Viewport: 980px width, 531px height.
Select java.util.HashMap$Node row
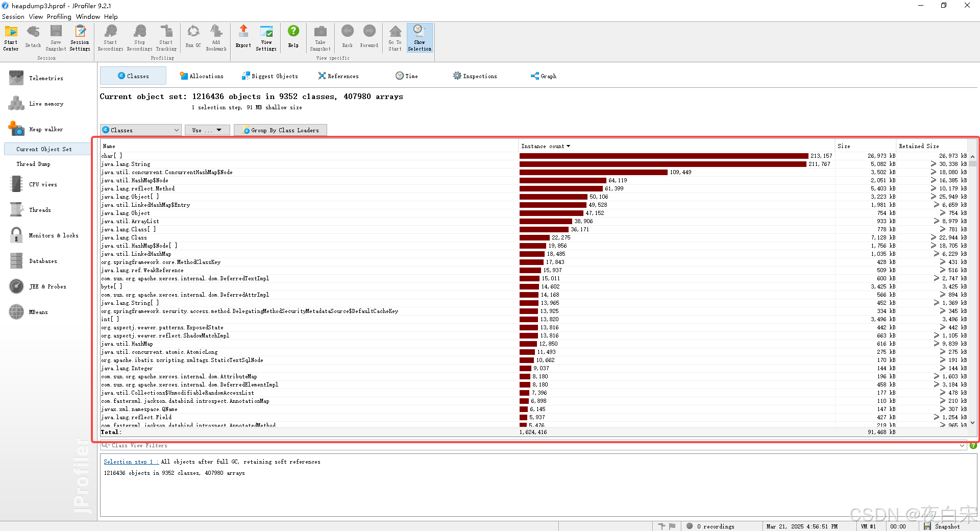[534, 180]
